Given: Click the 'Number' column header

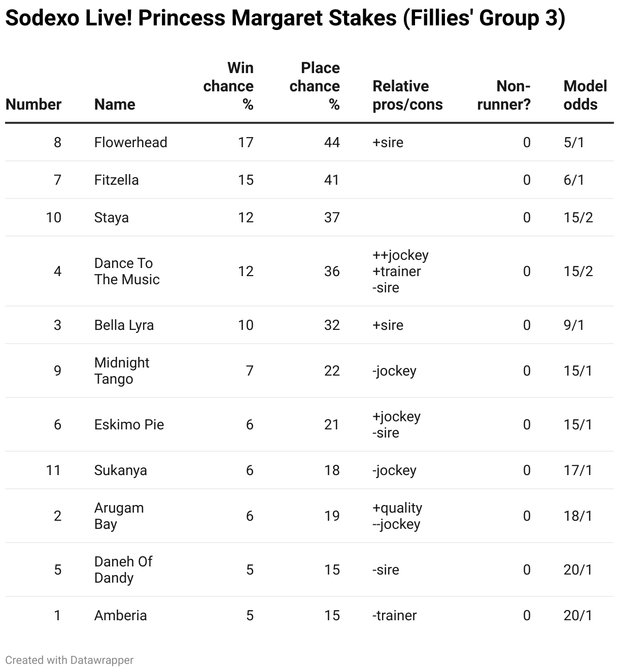Looking at the screenshot, I should [x=33, y=105].
